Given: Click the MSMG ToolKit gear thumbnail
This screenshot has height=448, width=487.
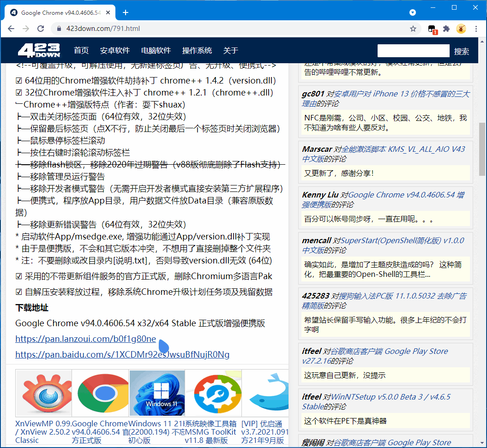Looking at the screenshot, I should coord(214,393).
